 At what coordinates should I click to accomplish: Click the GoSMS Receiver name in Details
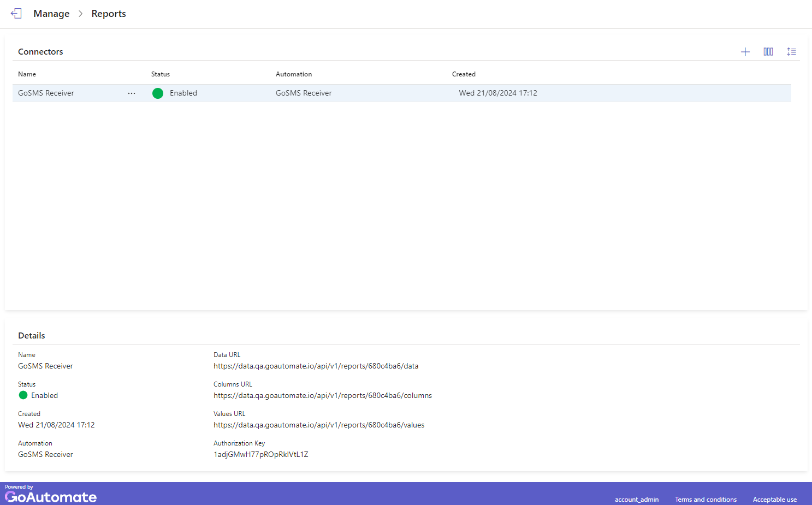(x=45, y=366)
